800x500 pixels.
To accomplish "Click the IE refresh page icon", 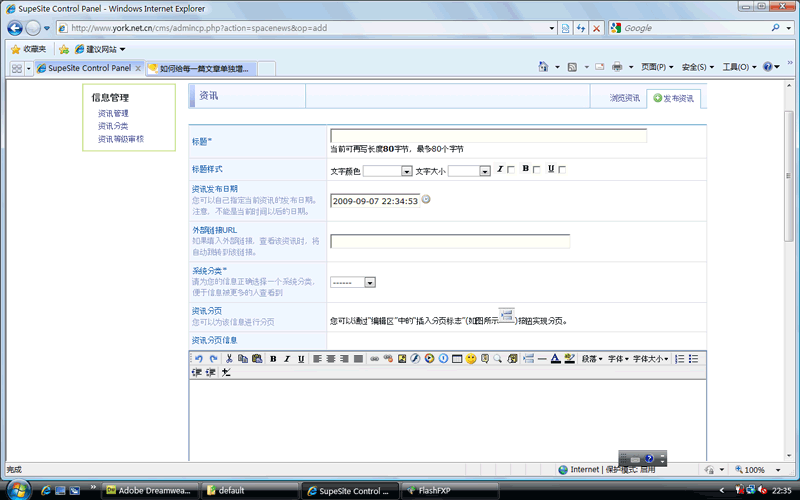I will pyautogui.click(x=581, y=28).
